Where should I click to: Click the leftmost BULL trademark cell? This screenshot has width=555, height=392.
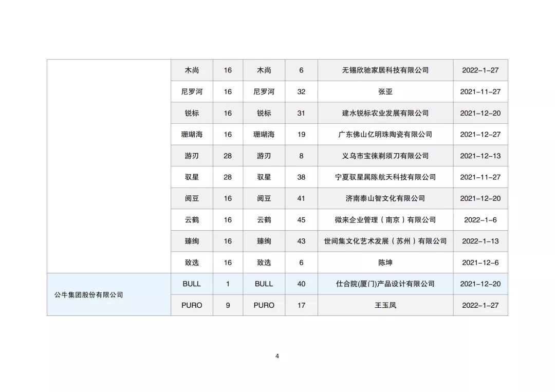coord(192,284)
